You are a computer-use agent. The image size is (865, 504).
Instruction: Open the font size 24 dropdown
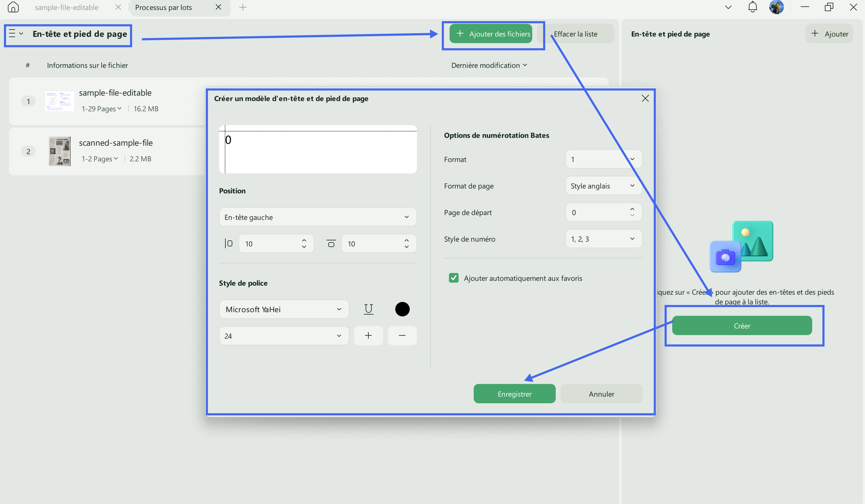284,336
